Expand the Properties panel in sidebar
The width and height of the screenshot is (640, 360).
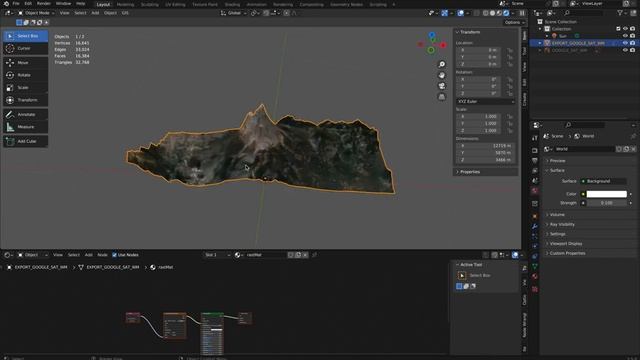tap(469, 172)
